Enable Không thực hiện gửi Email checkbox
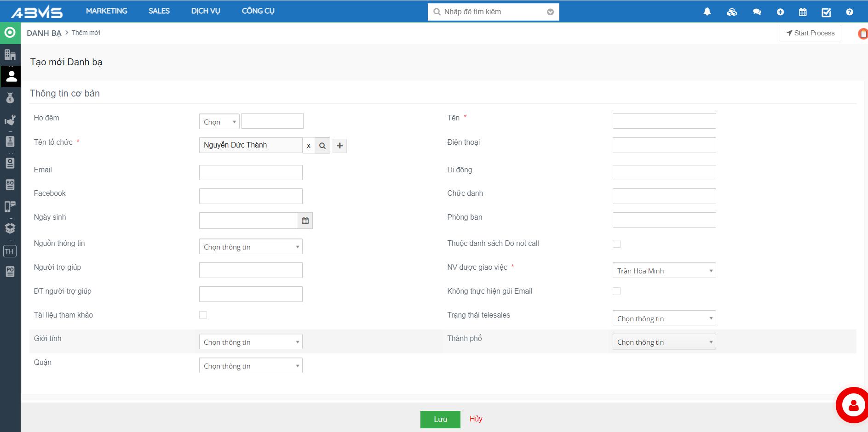Screen dimensions: 868x432 [x=616, y=291]
